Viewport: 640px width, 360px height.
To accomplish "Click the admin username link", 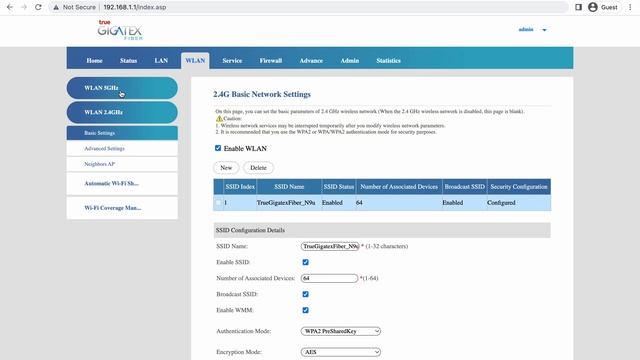I will click(526, 29).
